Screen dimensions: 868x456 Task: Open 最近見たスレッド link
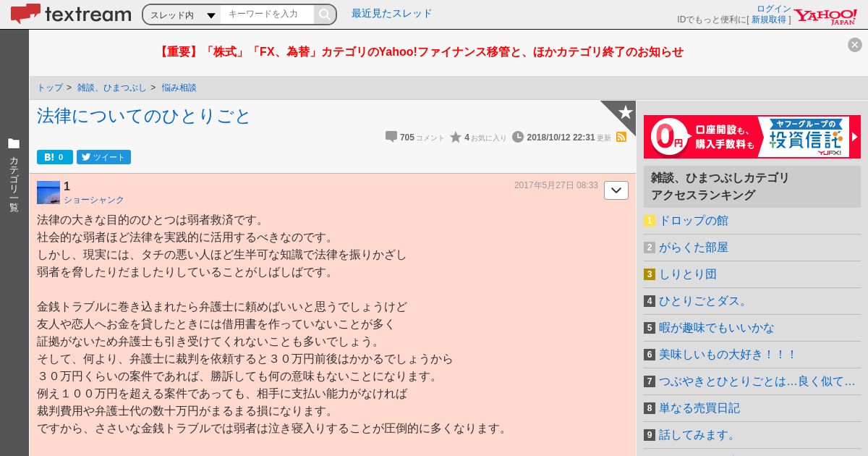(x=391, y=13)
